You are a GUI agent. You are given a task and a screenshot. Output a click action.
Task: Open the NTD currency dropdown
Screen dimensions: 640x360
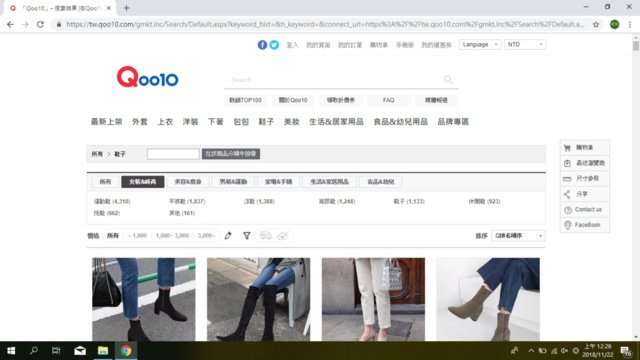tap(525, 44)
